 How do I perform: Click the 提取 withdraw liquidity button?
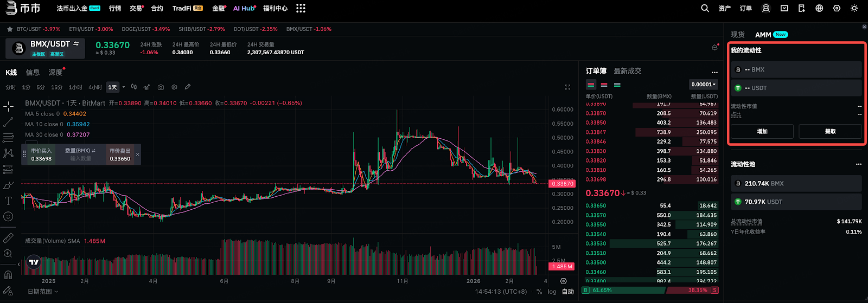[x=830, y=132]
